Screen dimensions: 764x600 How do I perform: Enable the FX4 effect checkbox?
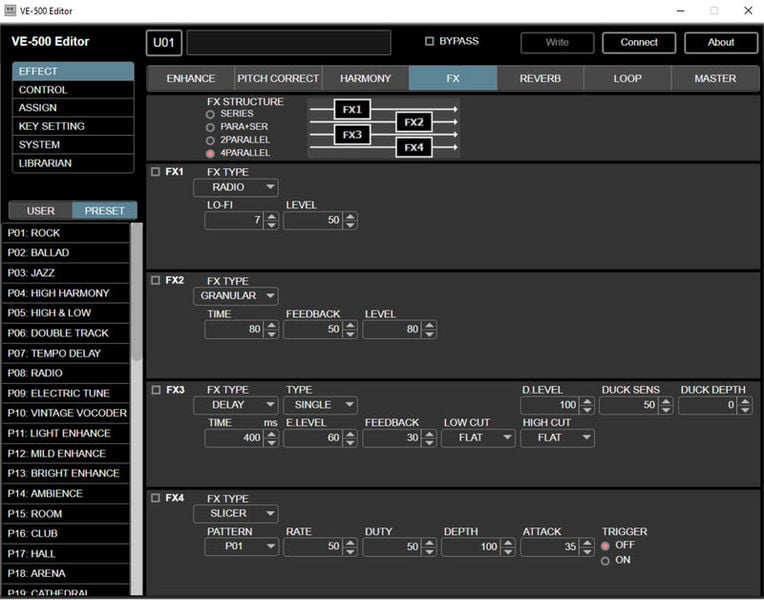click(155, 498)
